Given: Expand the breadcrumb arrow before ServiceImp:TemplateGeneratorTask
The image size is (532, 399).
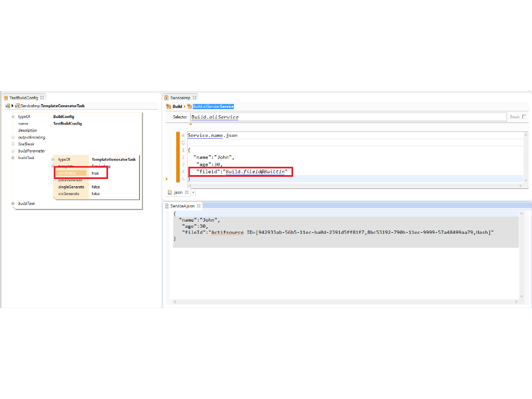Looking at the screenshot, I should 12,106.
